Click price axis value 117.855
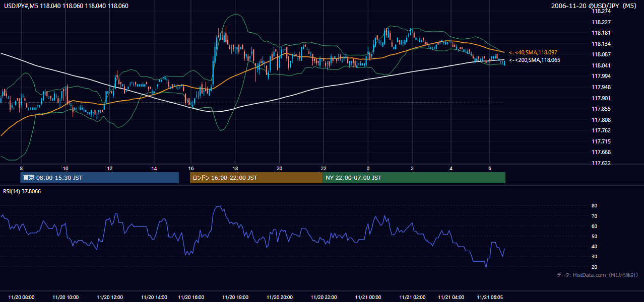The height and width of the screenshot is (302, 644). [x=601, y=109]
